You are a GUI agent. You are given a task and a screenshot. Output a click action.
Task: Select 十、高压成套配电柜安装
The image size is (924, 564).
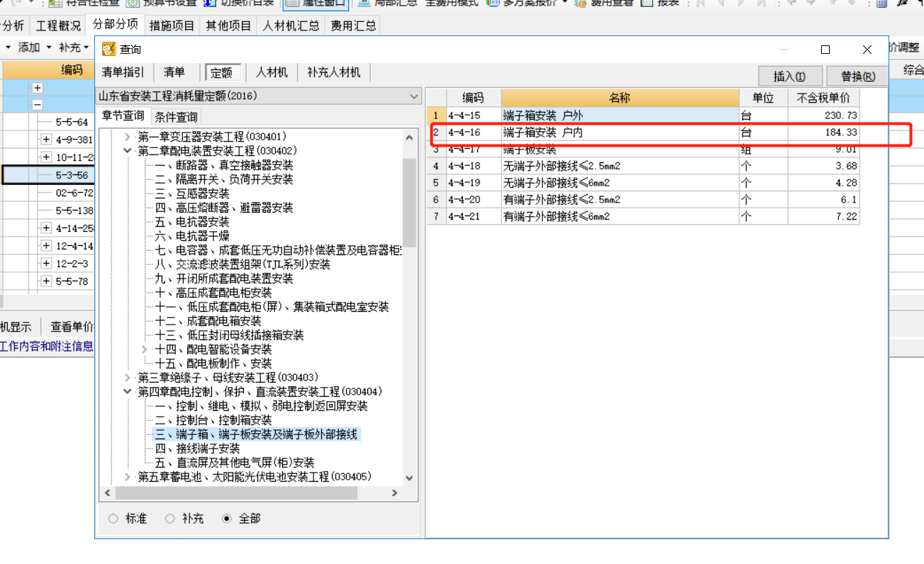click(213, 293)
